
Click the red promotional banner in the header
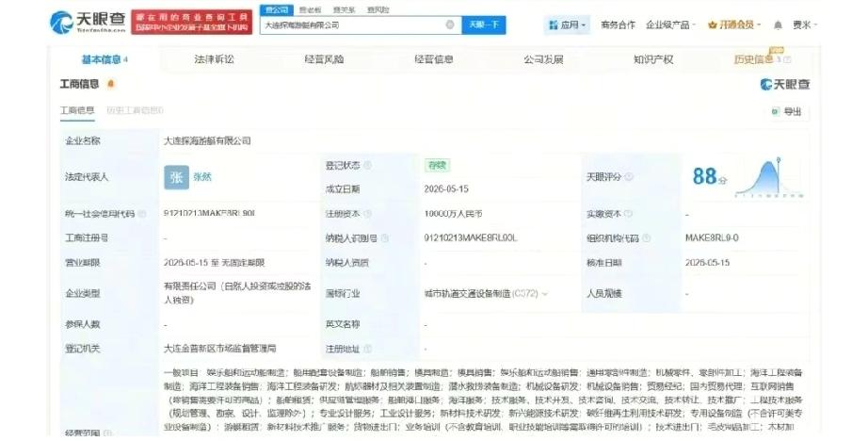pos(191,23)
